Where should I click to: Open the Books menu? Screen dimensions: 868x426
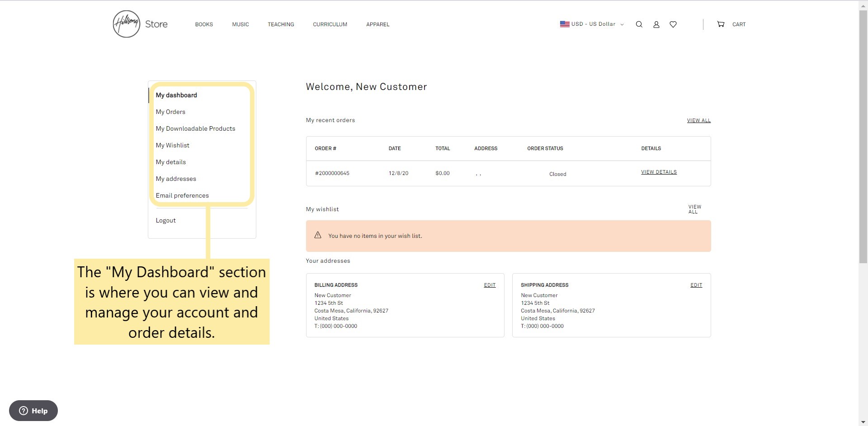204,24
